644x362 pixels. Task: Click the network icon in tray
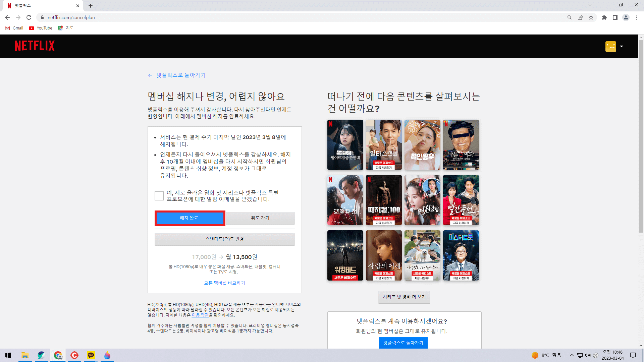pyautogui.click(x=580, y=355)
